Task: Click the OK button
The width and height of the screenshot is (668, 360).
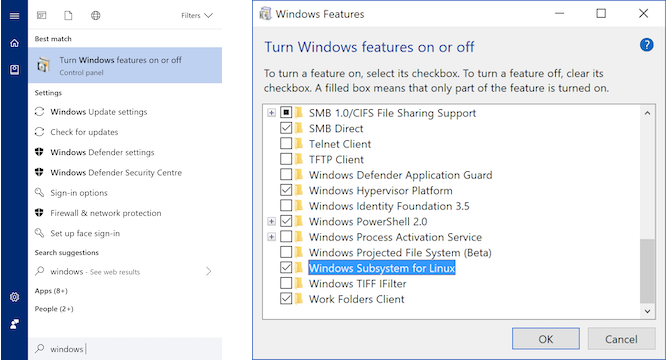Action: click(x=546, y=339)
